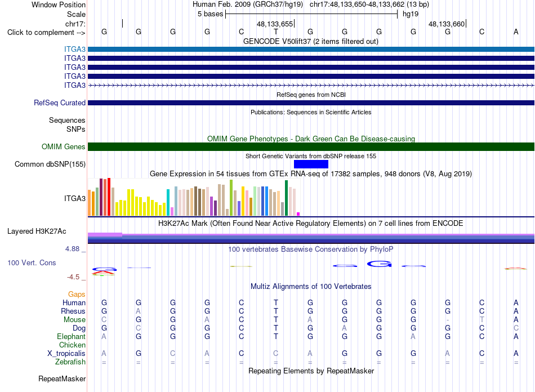Click the RefSeq Curated label
The height and width of the screenshot is (392, 535).
click(x=60, y=103)
